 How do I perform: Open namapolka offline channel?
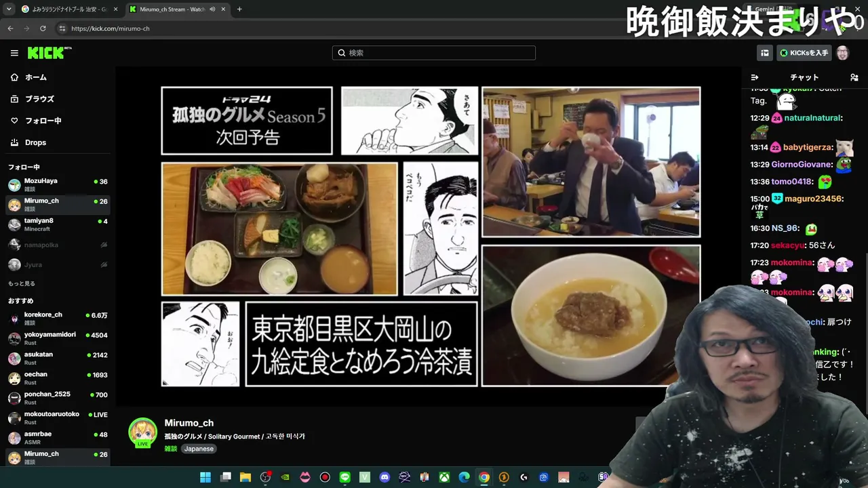(x=58, y=245)
